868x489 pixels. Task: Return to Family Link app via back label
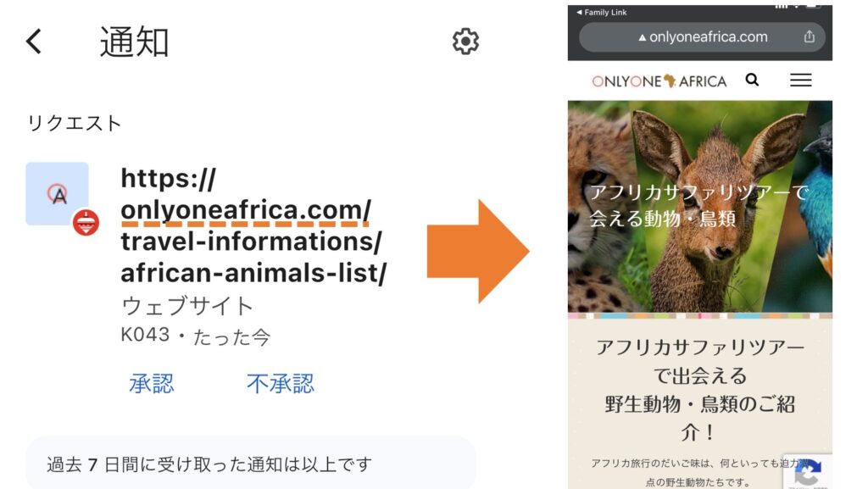coord(602,12)
